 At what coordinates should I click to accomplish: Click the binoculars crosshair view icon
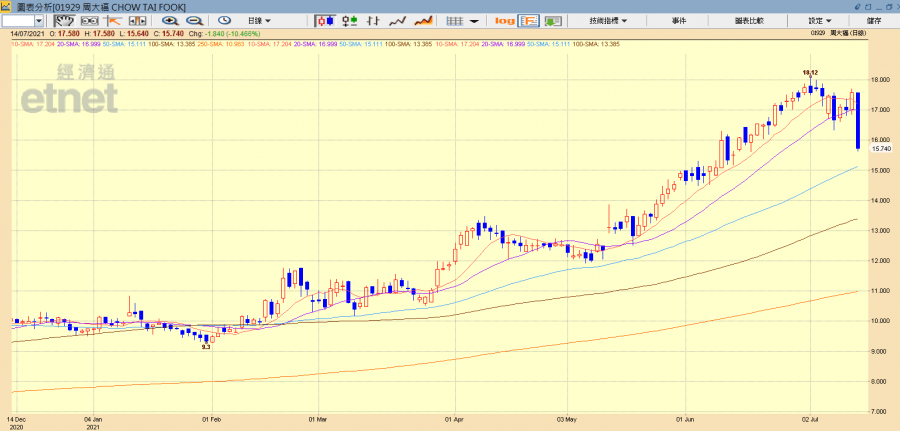90,20
